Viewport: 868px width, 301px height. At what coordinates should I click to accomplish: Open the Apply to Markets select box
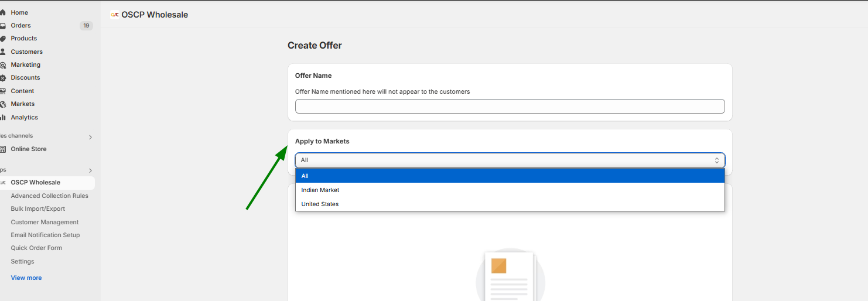(x=510, y=160)
